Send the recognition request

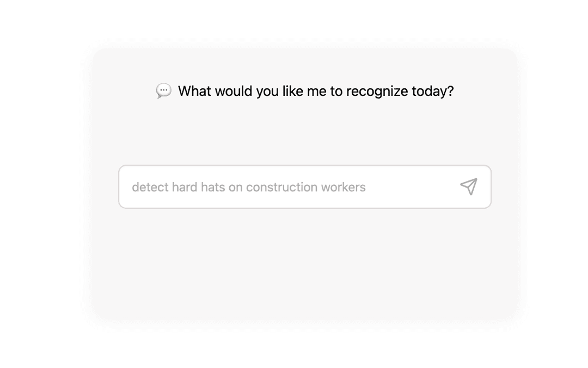468,186
